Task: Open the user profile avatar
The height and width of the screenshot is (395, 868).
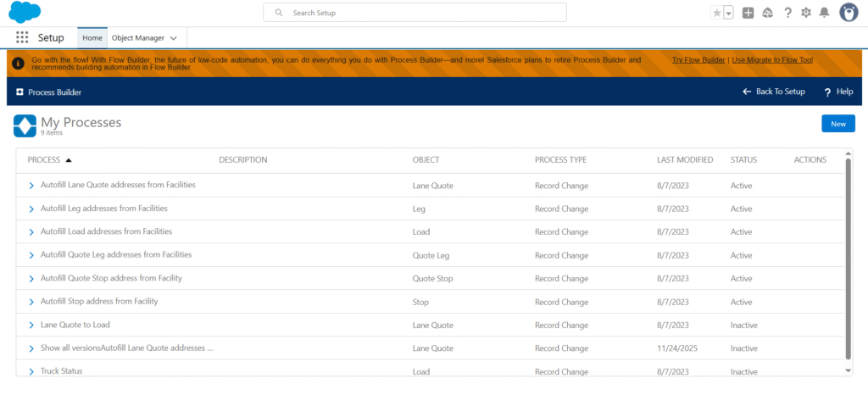Action: coord(849,13)
